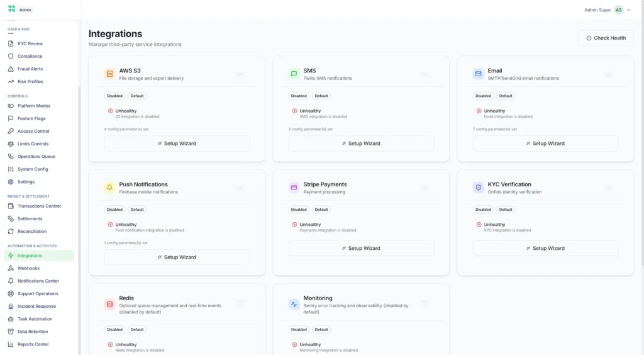
Task: Click the Settlements coins icon
Action: (x=11, y=219)
